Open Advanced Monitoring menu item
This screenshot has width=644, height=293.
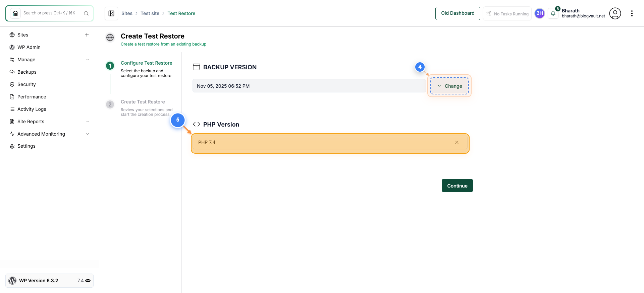click(x=41, y=134)
